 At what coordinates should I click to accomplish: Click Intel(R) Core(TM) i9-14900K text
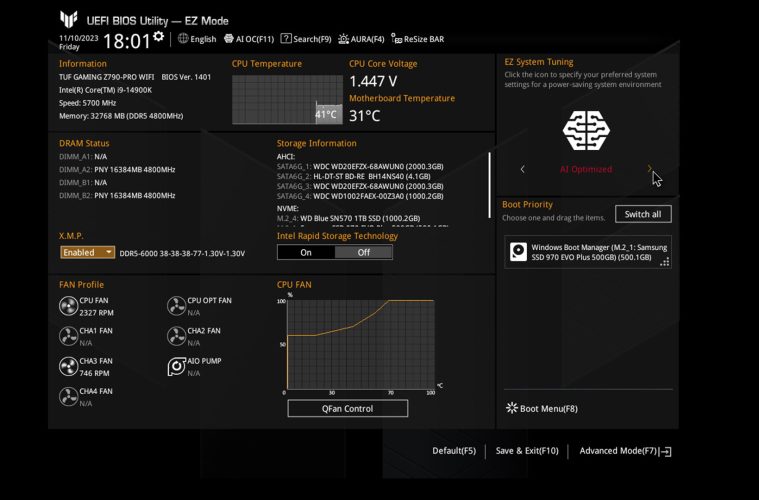click(106, 90)
